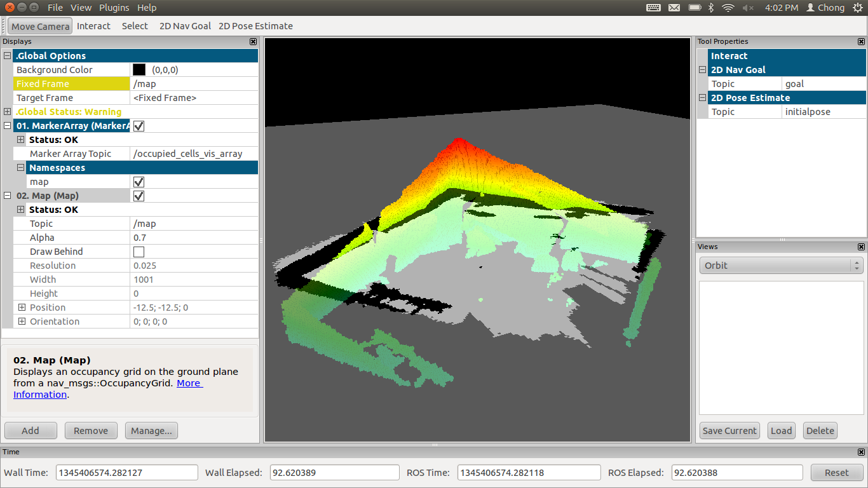Toggle the 01. MarkerArray display checkbox
Image resolution: width=868 pixels, height=488 pixels.
point(139,126)
